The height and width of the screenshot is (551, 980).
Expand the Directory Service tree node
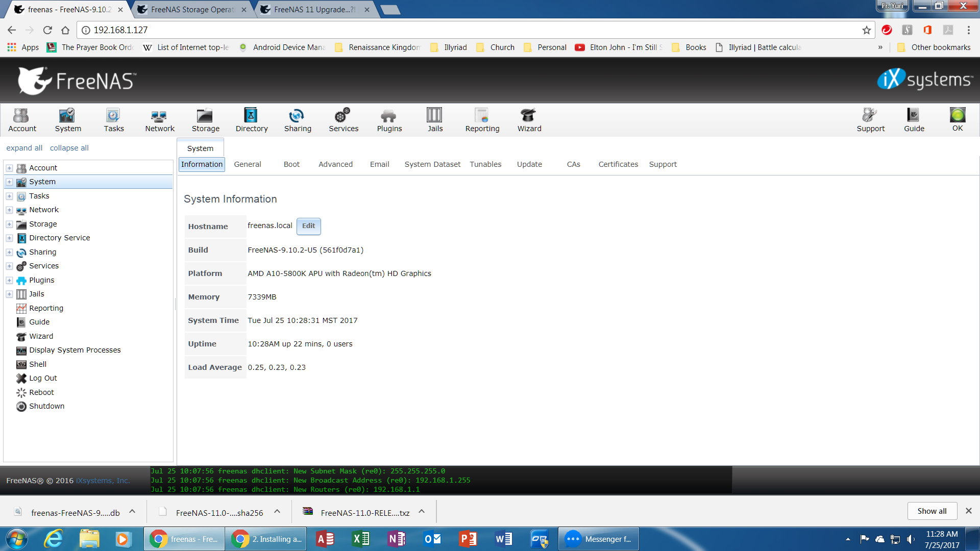click(9, 238)
